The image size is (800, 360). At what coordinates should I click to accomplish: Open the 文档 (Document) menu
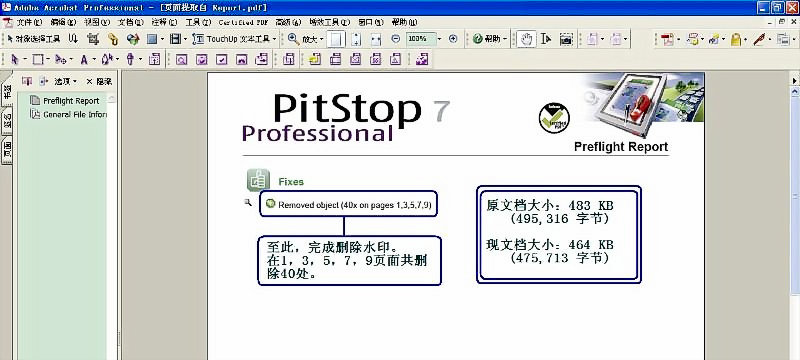pos(131,22)
